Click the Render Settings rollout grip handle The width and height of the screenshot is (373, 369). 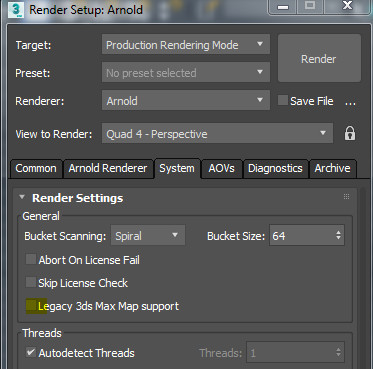(x=346, y=197)
